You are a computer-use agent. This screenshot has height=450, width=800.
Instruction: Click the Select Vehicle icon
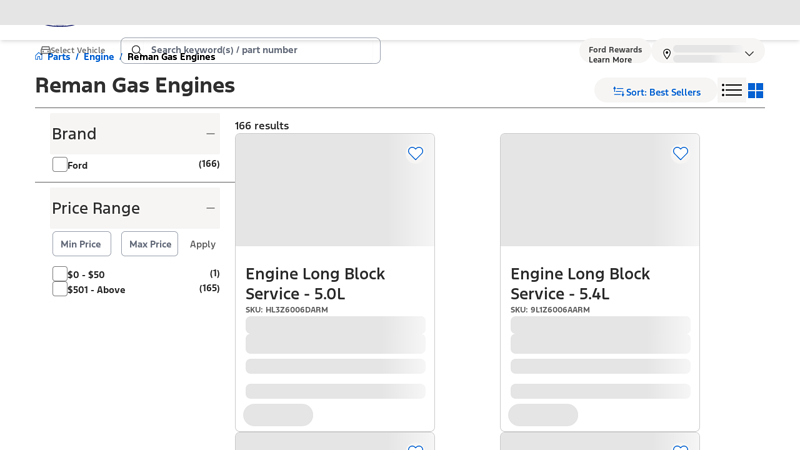coord(45,49)
